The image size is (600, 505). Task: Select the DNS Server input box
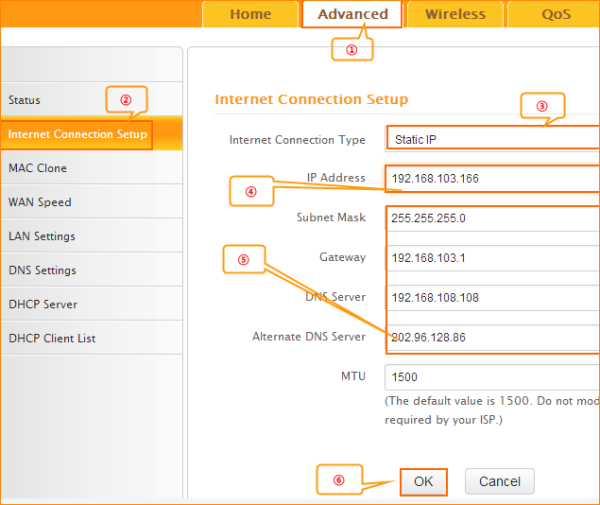pyautogui.click(x=492, y=298)
